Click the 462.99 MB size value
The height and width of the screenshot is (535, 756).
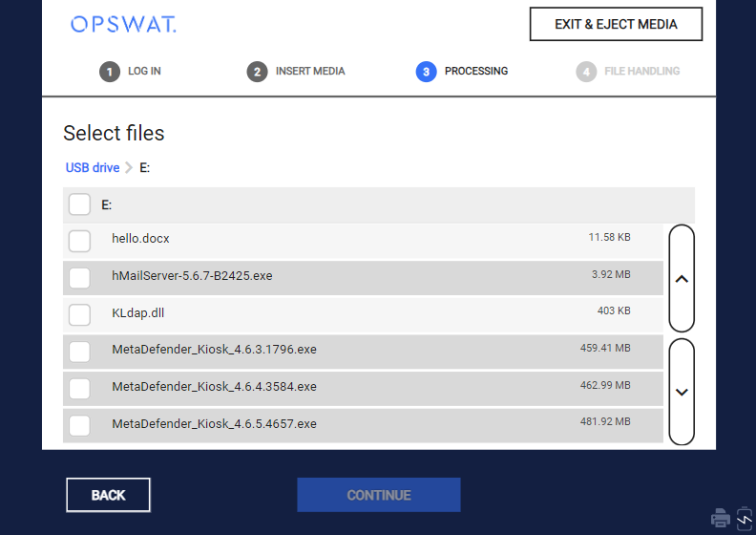pos(605,385)
